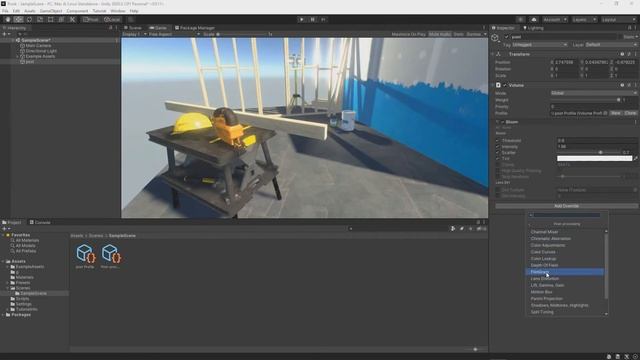Start Play mode with the Play button
This screenshot has width=640, height=360.
point(302,19)
